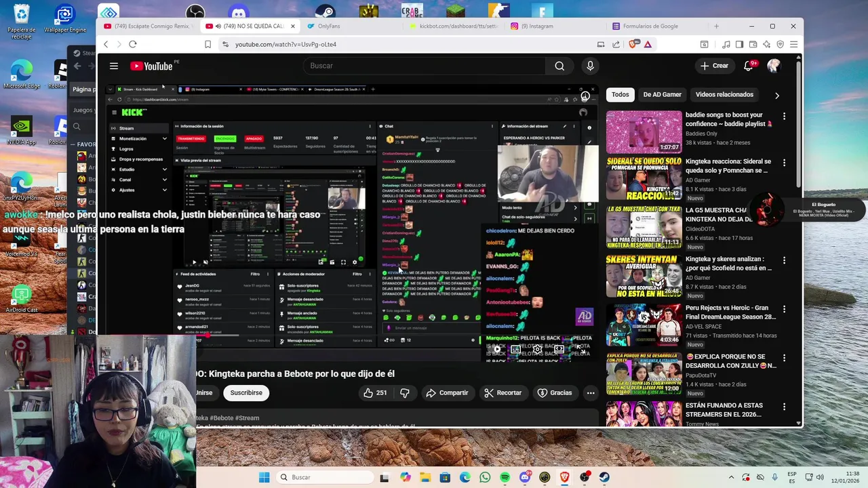Open the media control music-note icon
The width and height of the screenshot is (868, 488).
click(726, 44)
